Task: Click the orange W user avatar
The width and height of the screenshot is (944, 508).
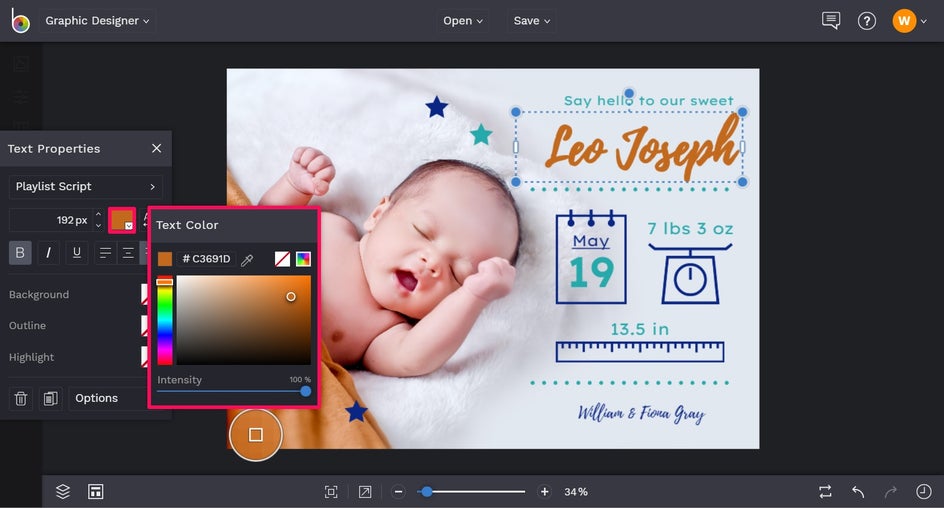Action: 904,21
